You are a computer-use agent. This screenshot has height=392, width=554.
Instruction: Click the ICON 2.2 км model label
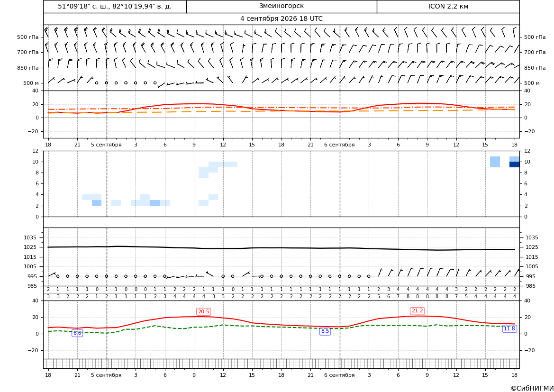click(448, 6)
